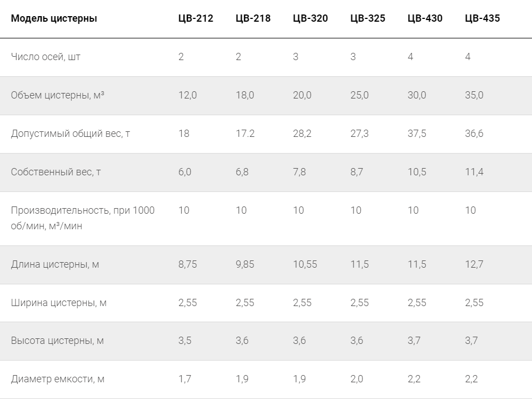
Task: Click the 35,0 volume value cell
Action: click(x=474, y=95)
